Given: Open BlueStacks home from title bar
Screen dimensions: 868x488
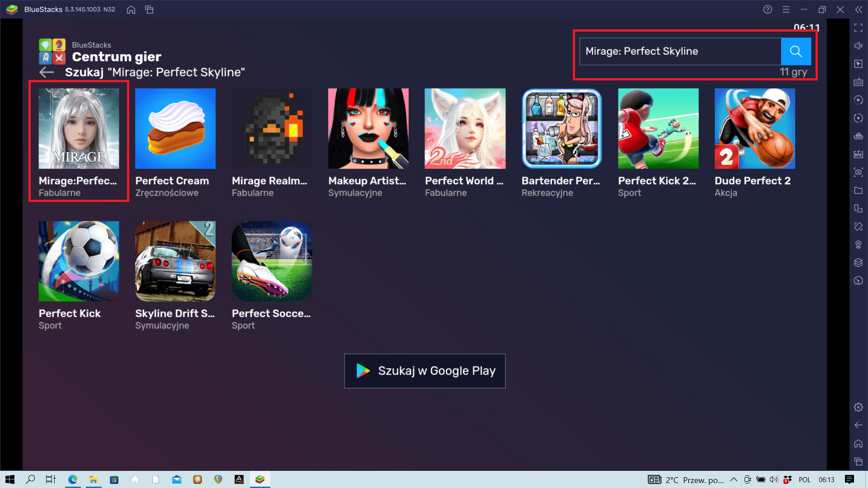Looking at the screenshot, I should pyautogui.click(x=131, y=9).
